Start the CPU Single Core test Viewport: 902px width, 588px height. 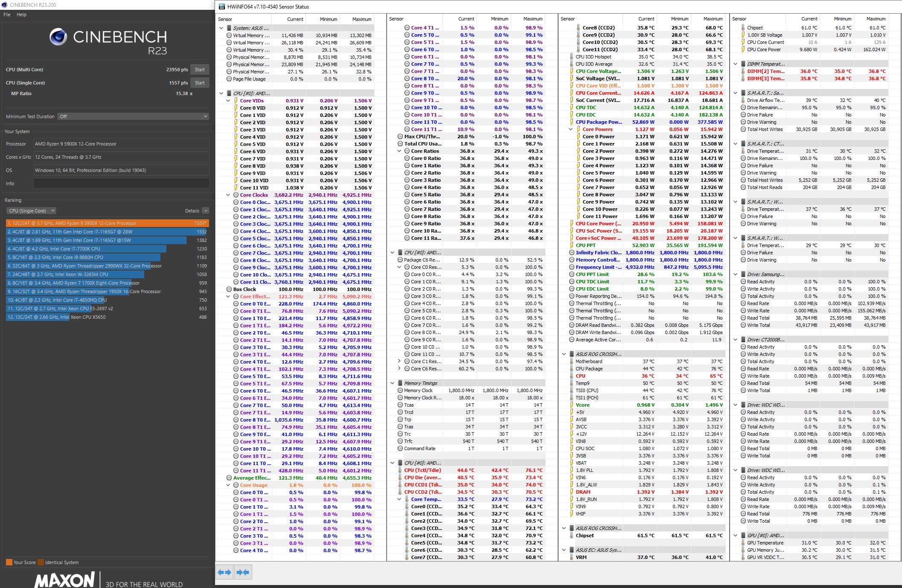(x=200, y=83)
